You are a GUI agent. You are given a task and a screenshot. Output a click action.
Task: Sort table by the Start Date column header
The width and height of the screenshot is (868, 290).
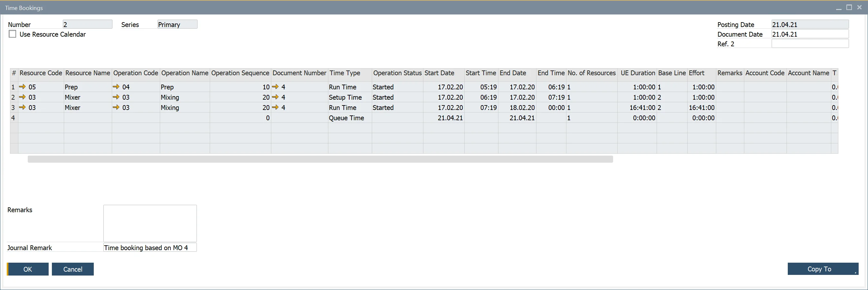click(x=439, y=73)
